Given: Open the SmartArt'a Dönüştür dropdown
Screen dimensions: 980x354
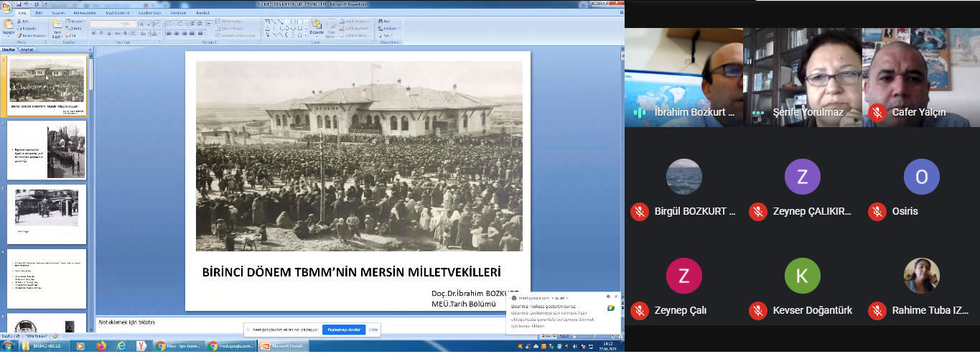Looking at the screenshot, I should coord(238,34).
